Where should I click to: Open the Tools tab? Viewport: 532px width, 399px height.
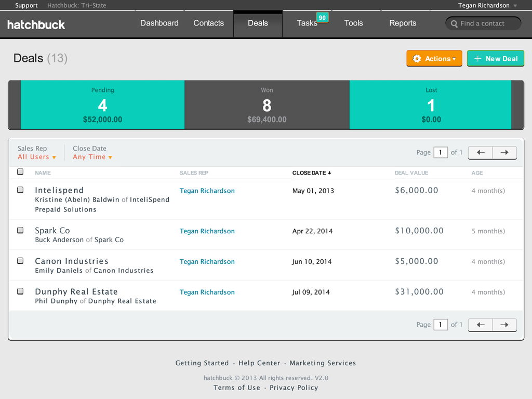(353, 23)
